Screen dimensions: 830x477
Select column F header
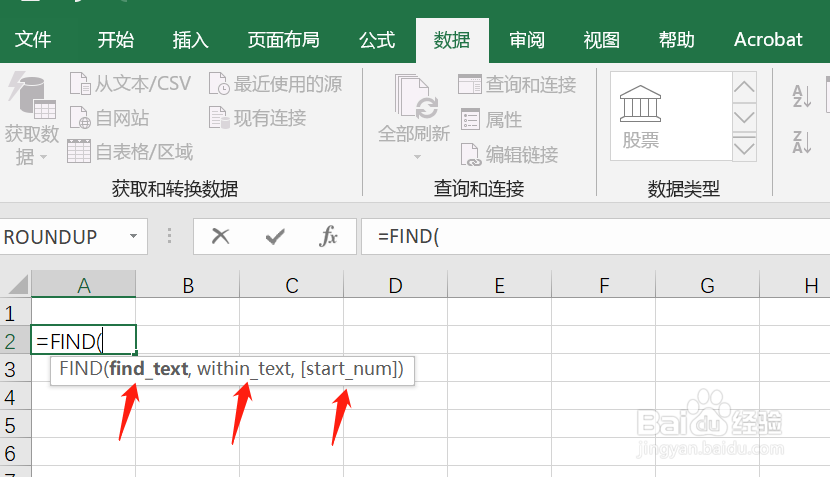coord(603,285)
